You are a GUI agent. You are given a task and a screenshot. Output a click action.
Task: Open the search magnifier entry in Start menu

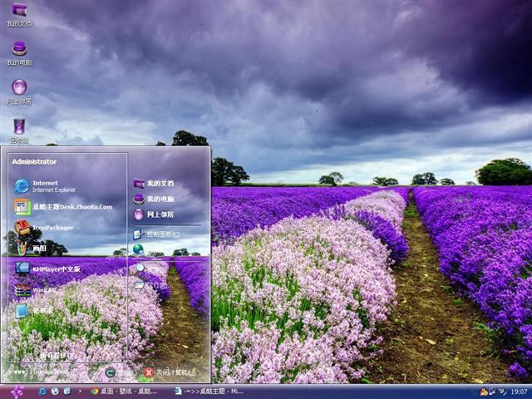pos(140,268)
